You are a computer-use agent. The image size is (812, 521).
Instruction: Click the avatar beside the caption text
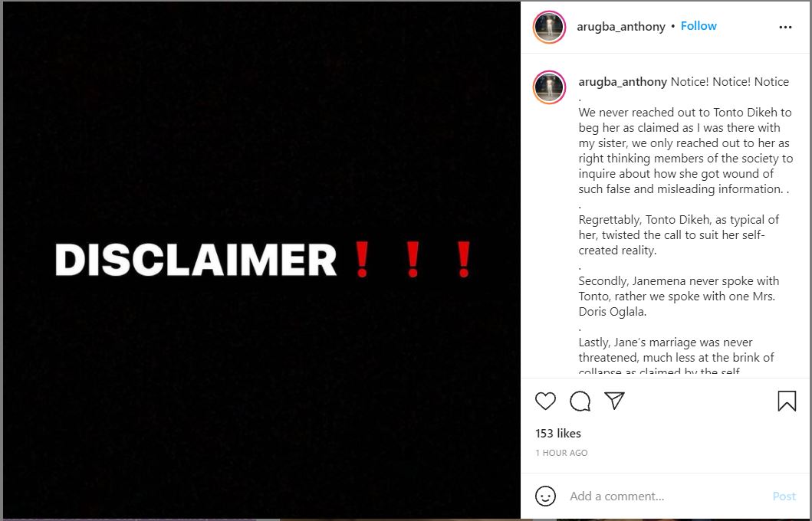click(549, 87)
